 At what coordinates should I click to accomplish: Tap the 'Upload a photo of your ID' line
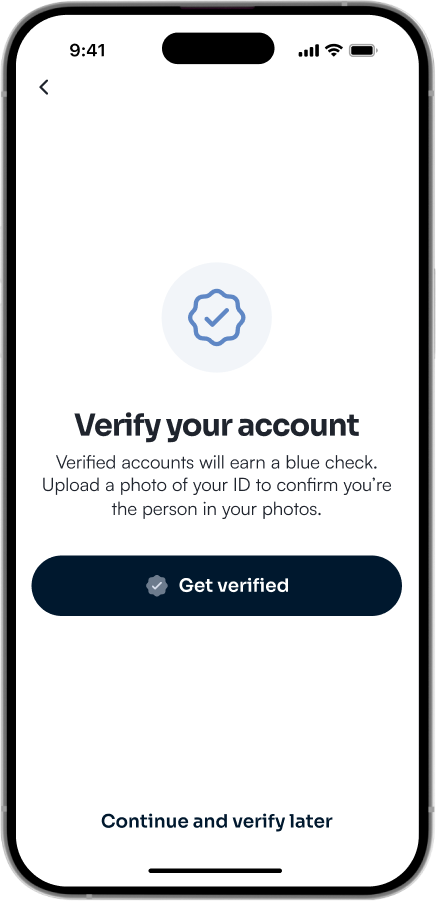pyautogui.click(x=217, y=486)
